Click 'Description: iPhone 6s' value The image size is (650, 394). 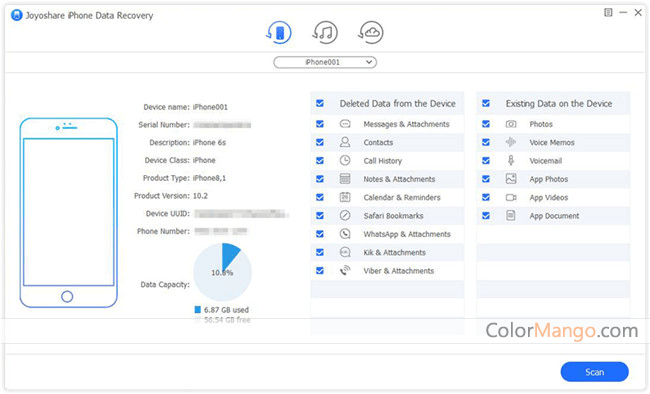[209, 142]
